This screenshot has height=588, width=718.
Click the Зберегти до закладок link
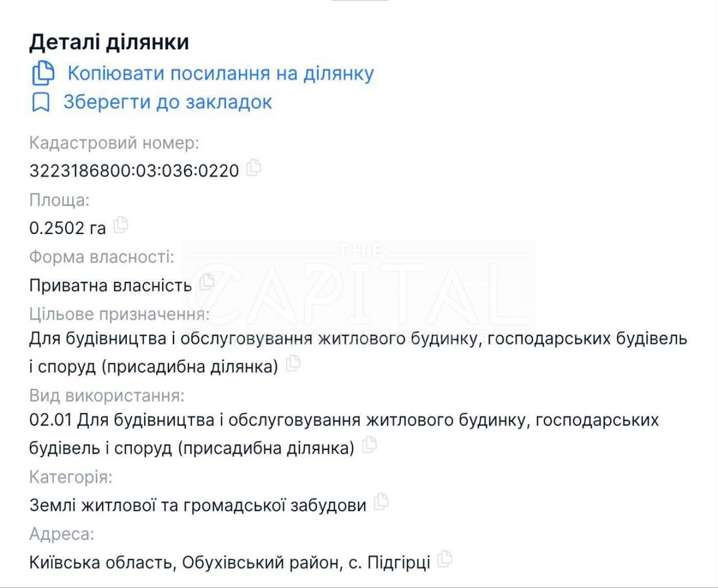167,102
